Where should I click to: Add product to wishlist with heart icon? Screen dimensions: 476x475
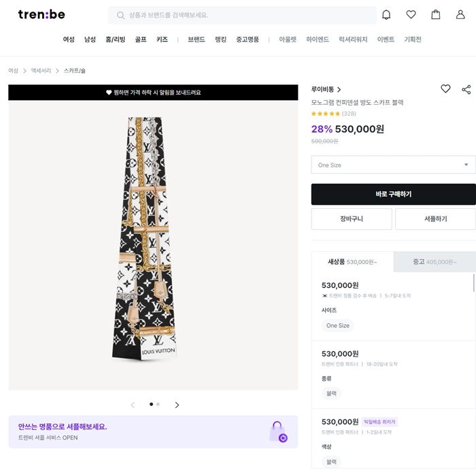445,88
